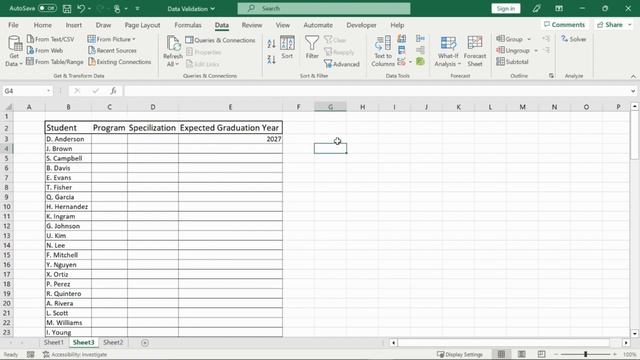Click Data Validation icon
Screen dimensions: 640x360
coord(402,62)
